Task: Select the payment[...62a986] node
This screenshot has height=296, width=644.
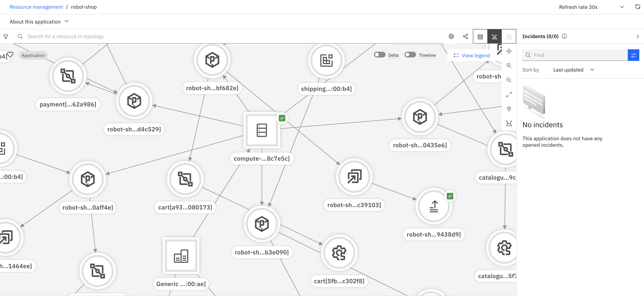Action: 68,76
